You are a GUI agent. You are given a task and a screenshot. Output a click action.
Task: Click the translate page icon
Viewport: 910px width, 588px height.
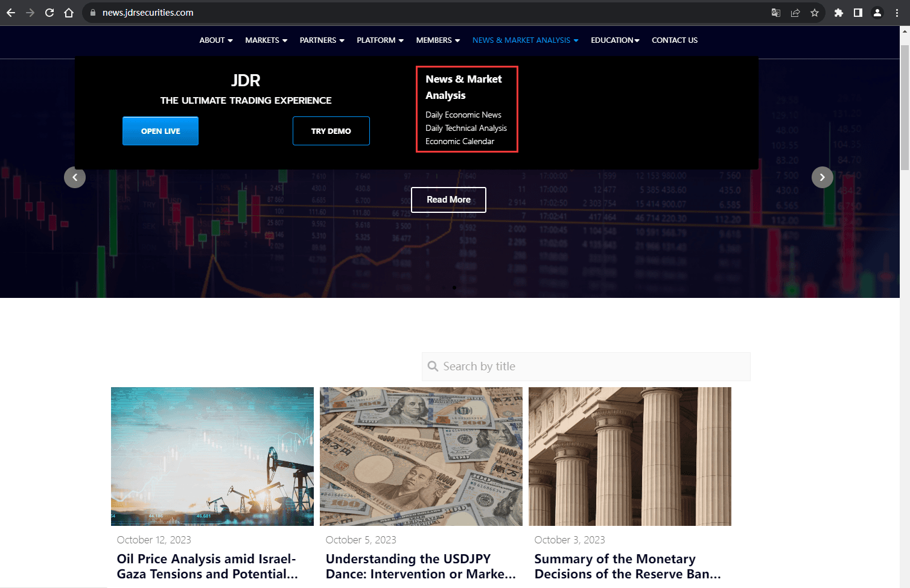tap(776, 13)
